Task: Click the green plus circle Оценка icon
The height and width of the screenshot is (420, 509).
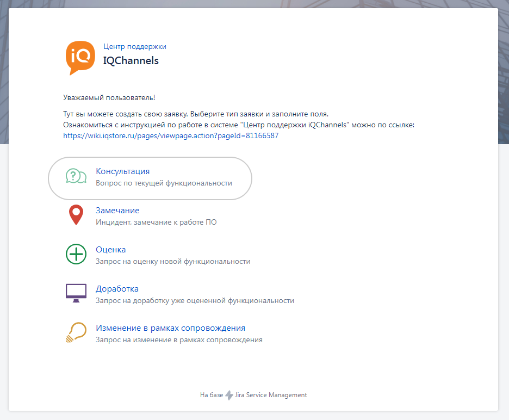Action: pos(76,254)
